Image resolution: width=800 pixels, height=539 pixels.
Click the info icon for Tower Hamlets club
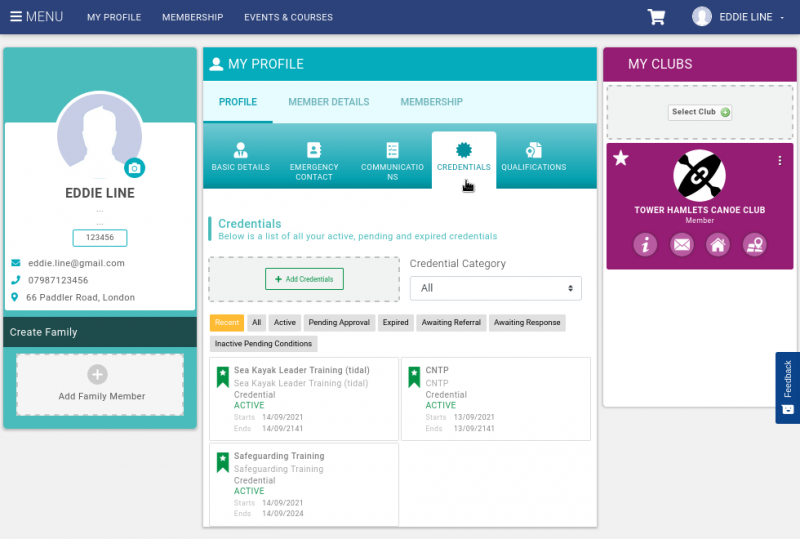coord(645,244)
